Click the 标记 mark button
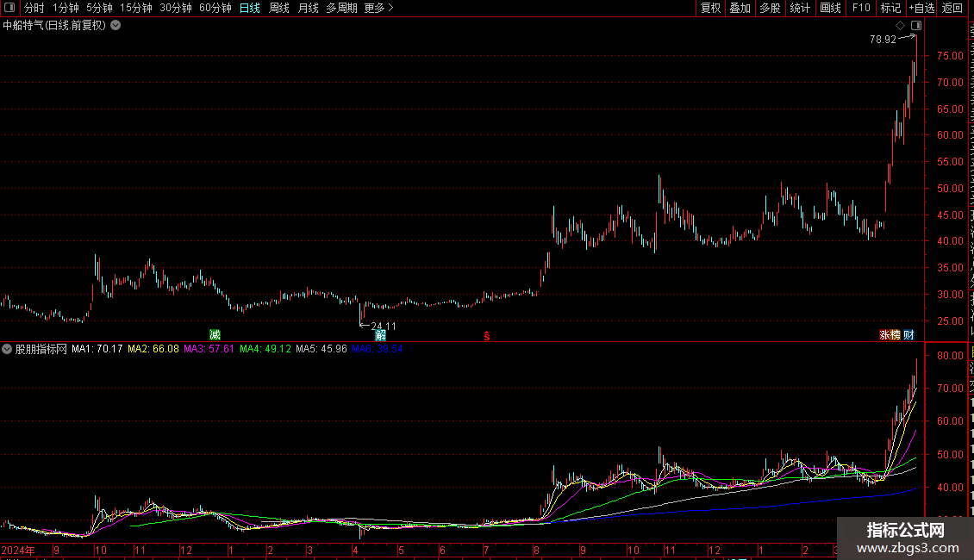The image size is (974, 560). coord(890,8)
